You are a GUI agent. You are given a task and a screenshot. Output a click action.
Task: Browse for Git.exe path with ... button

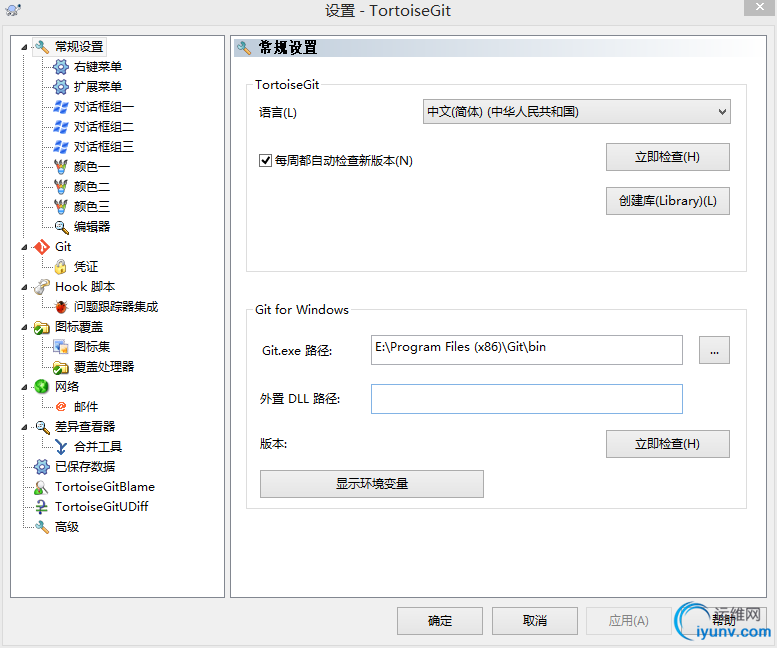714,350
